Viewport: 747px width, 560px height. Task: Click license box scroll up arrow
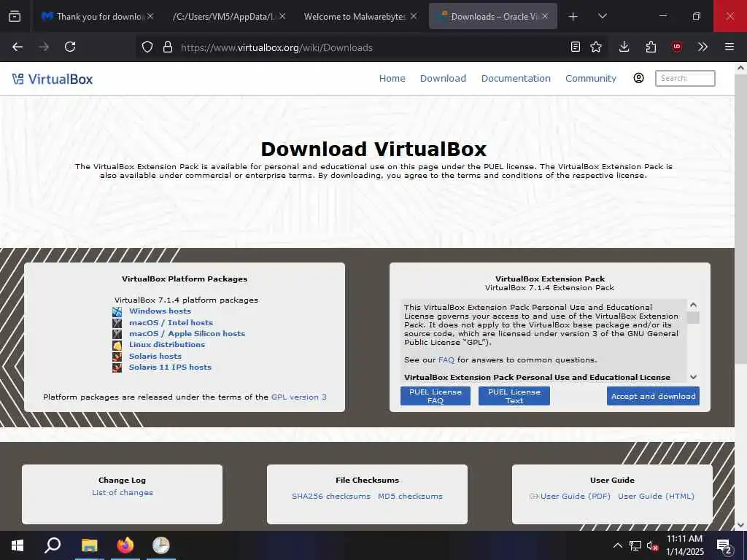(694, 305)
